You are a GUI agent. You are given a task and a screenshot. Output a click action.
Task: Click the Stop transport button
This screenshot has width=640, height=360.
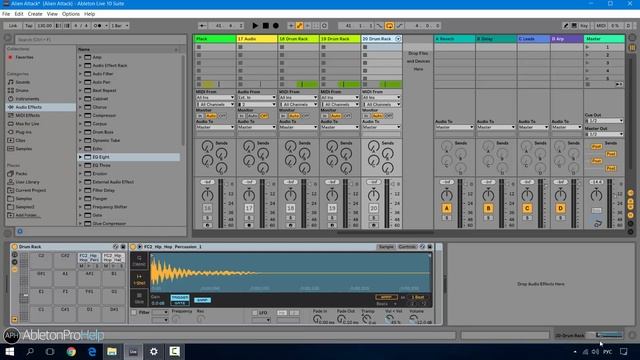click(x=266, y=25)
